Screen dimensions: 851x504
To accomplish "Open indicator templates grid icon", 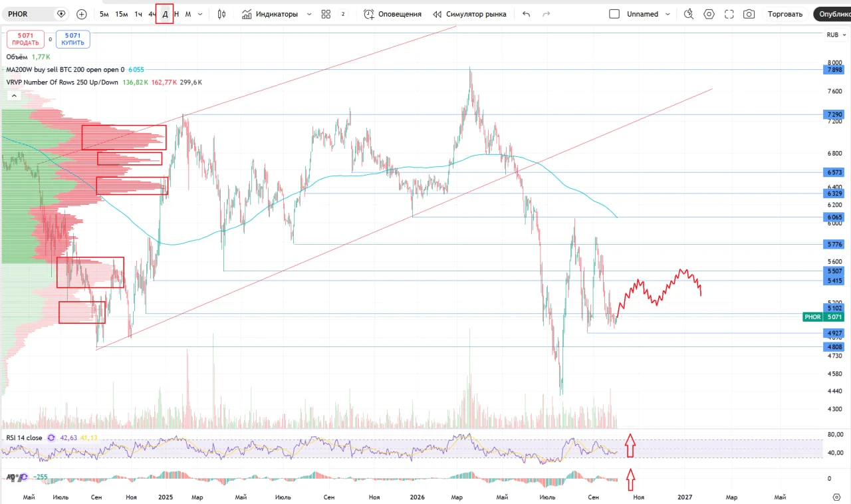I will (326, 14).
